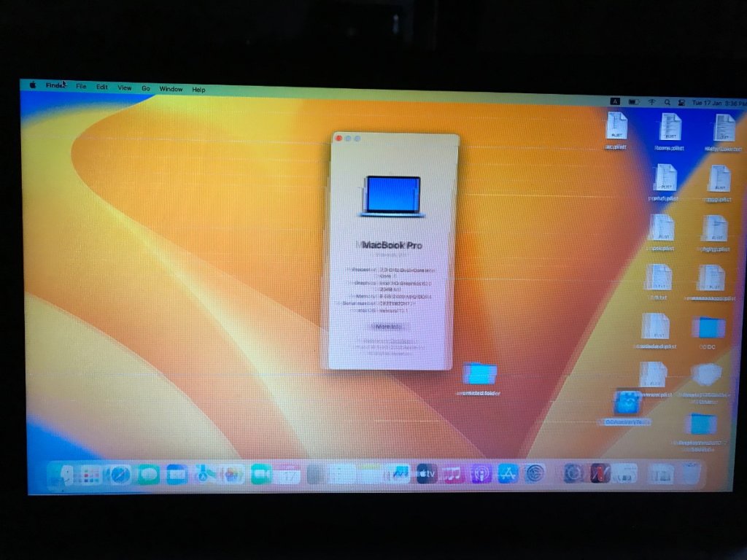
Task: Open the Wi-Fi status menu
Action: click(x=651, y=102)
